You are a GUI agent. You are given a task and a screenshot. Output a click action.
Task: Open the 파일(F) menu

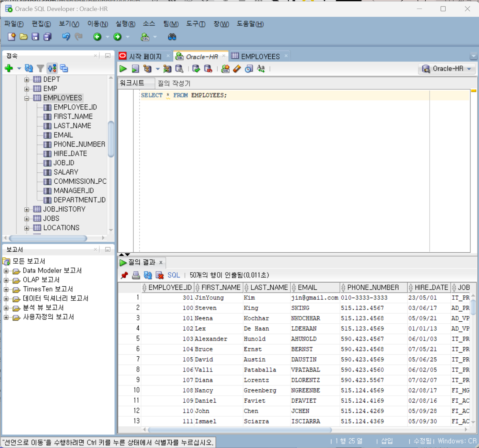click(14, 24)
